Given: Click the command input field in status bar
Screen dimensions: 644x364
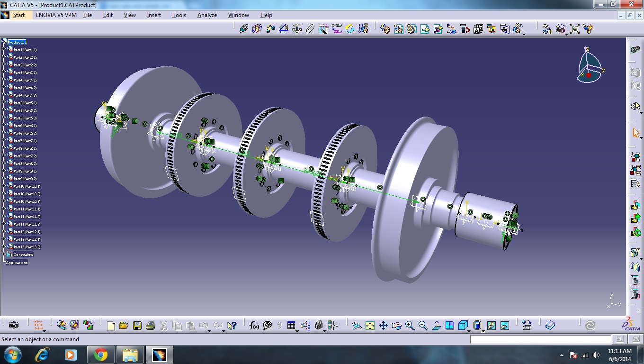Looking at the screenshot, I should [x=540, y=339].
